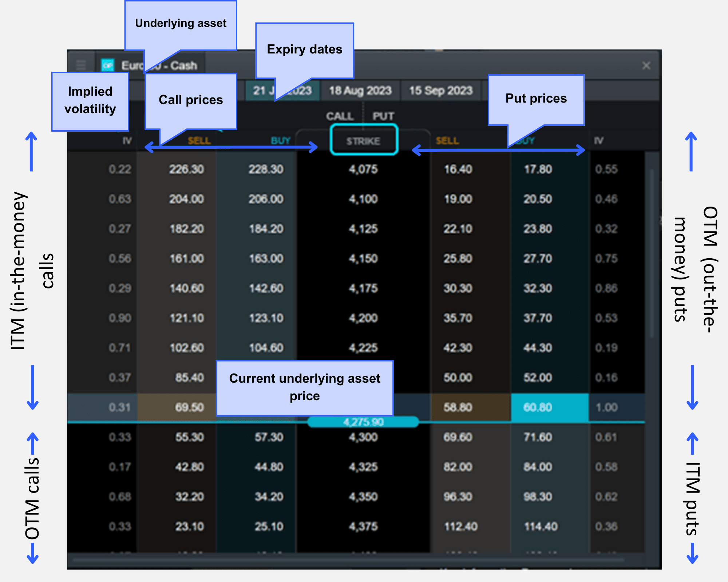The height and width of the screenshot is (582, 728).
Task: Click put sell price 58.80
Action: [x=458, y=407]
